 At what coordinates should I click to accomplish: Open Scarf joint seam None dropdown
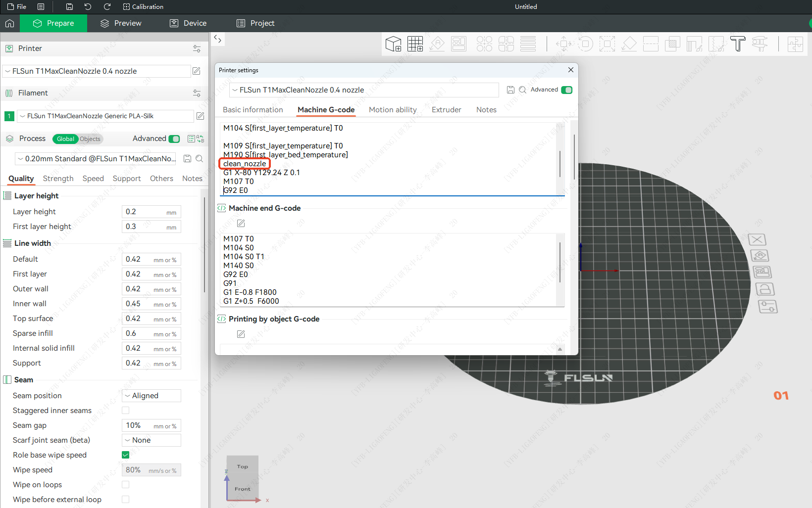152,440
